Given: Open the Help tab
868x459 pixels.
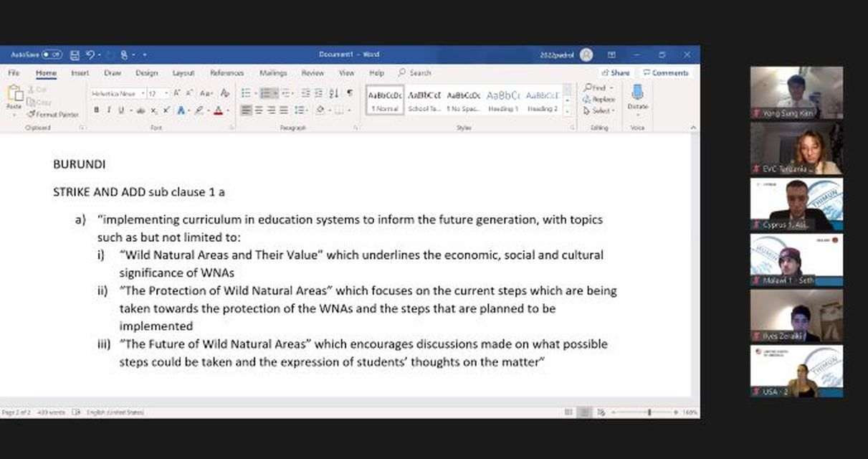Looking at the screenshot, I should (x=376, y=72).
